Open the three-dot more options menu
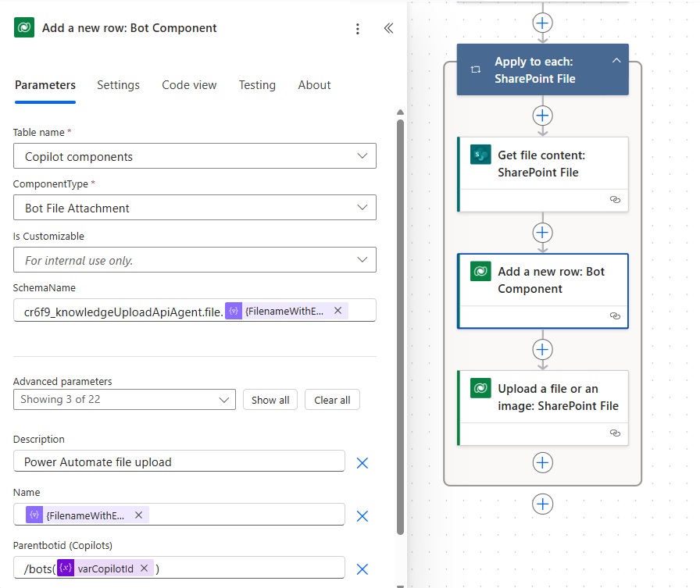 coord(357,29)
